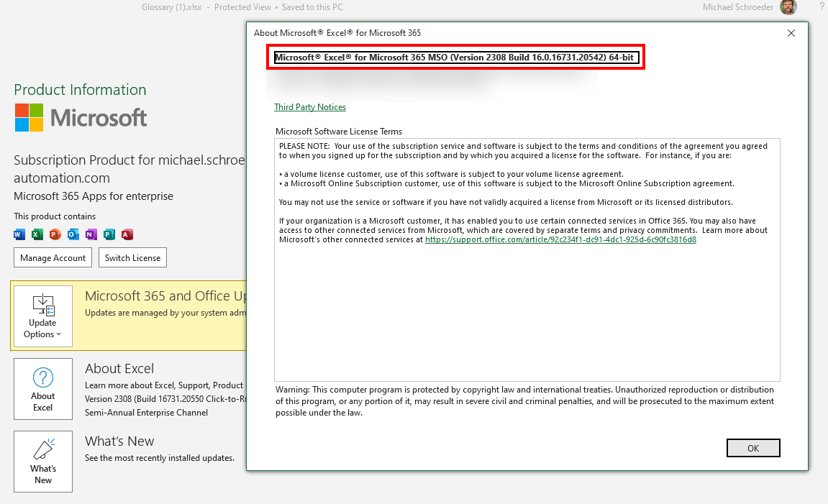Click the Product Information heading
The width and height of the screenshot is (828, 504).
click(80, 90)
